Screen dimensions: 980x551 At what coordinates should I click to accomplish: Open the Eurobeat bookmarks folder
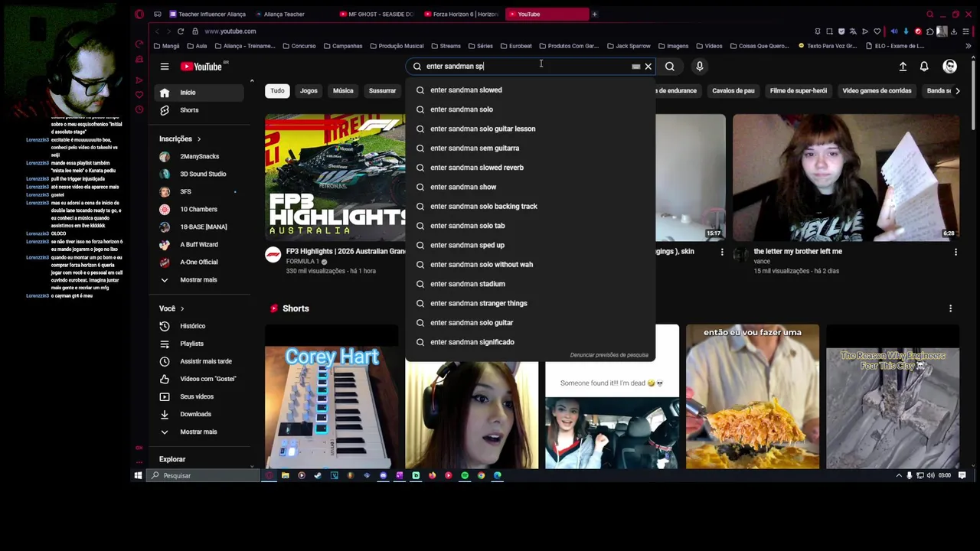pos(516,46)
